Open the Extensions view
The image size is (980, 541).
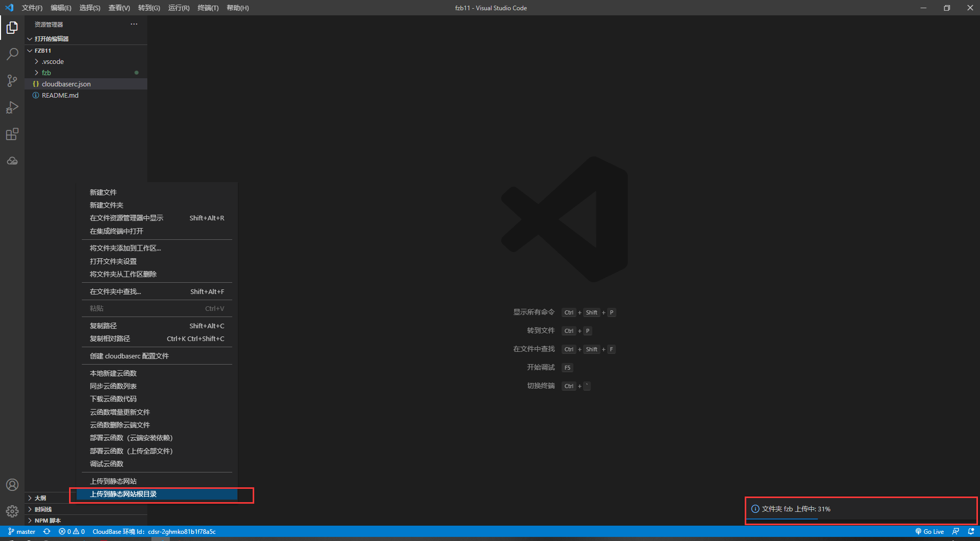point(12,134)
